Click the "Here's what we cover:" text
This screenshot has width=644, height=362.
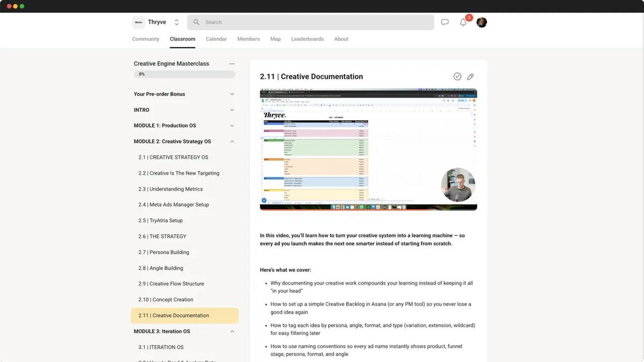[x=286, y=270]
